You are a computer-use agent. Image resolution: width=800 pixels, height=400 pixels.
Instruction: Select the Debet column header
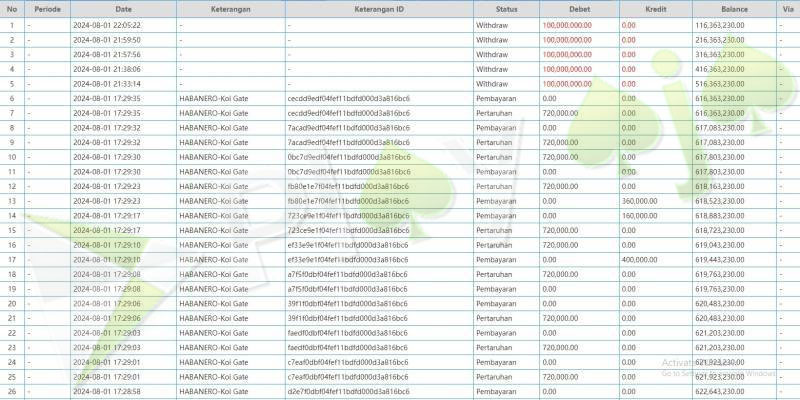coord(578,8)
